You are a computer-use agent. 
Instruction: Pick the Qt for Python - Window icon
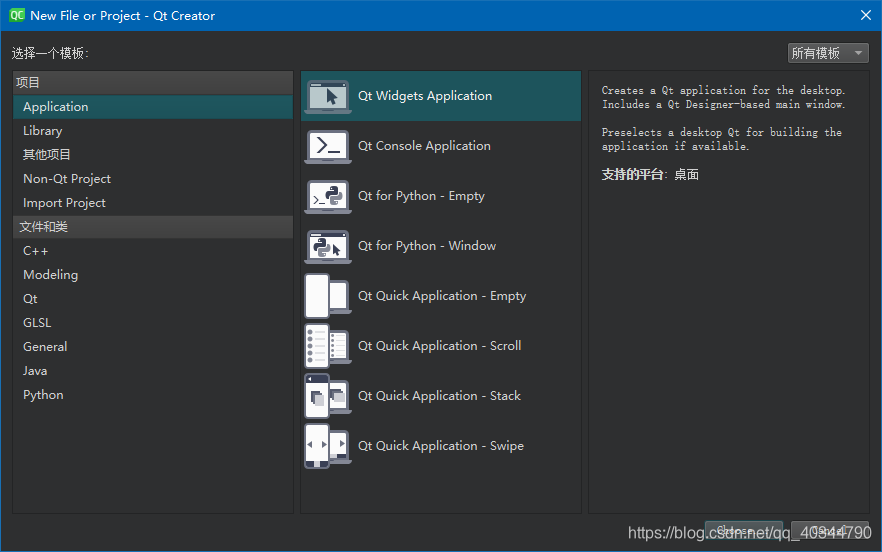328,246
